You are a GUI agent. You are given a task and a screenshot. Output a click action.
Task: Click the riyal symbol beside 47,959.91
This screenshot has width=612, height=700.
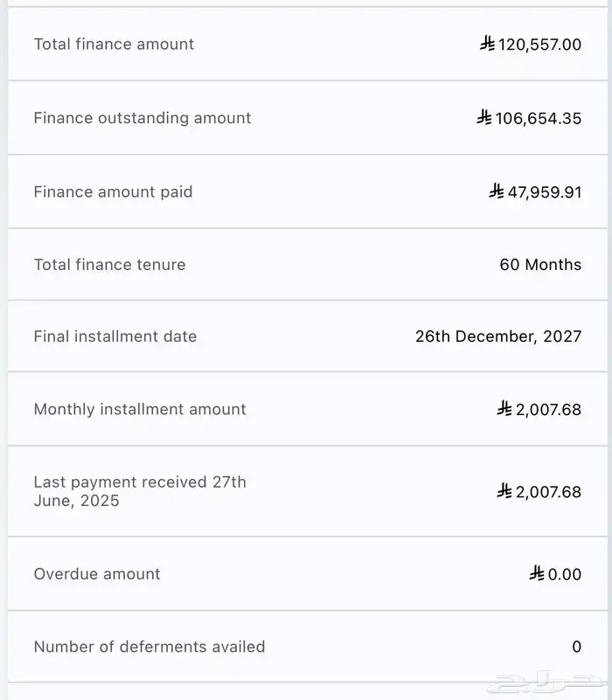point(497,191)
